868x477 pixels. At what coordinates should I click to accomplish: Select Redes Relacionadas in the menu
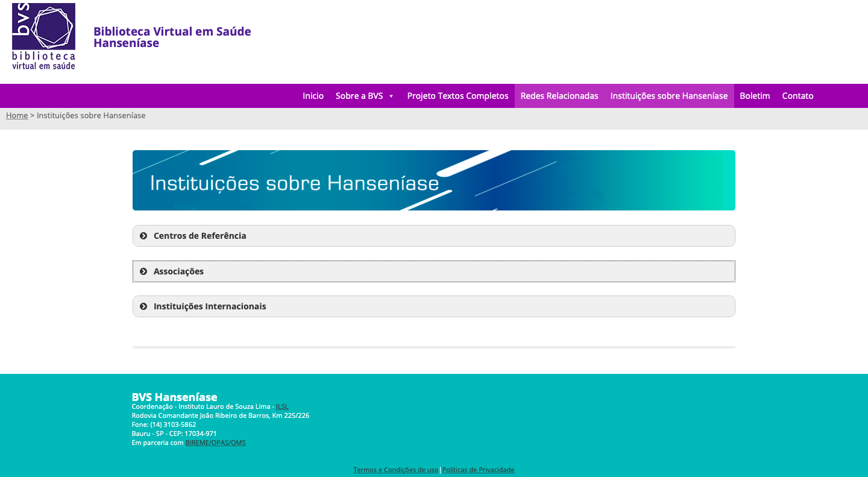click(559, 96)
